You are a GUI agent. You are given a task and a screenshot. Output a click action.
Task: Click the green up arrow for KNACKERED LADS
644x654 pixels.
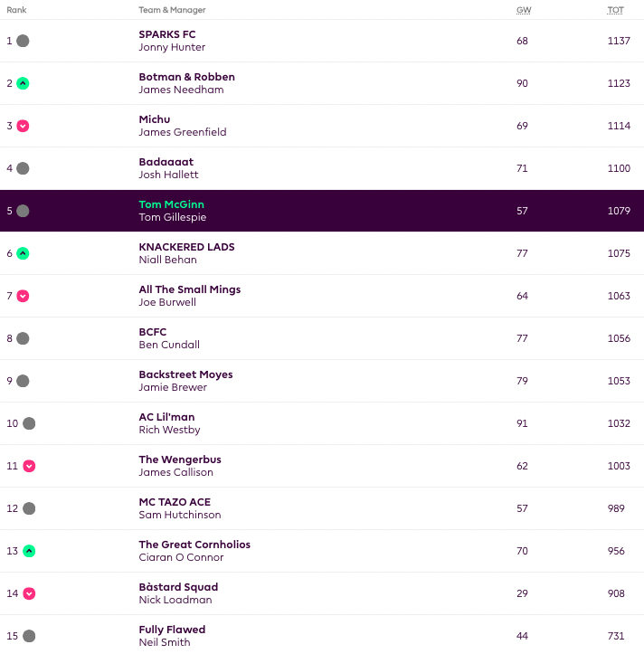23,253
